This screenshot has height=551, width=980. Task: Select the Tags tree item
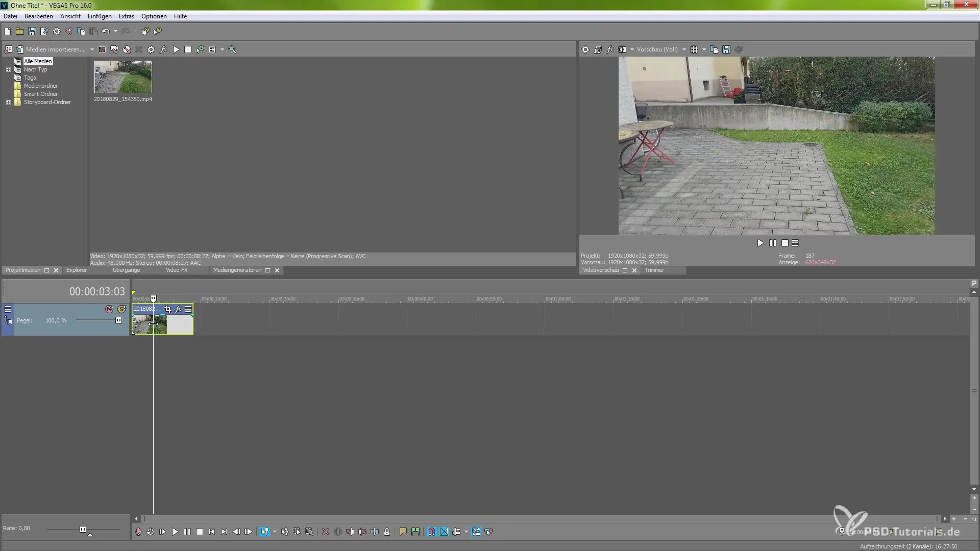tap(30, 78)
